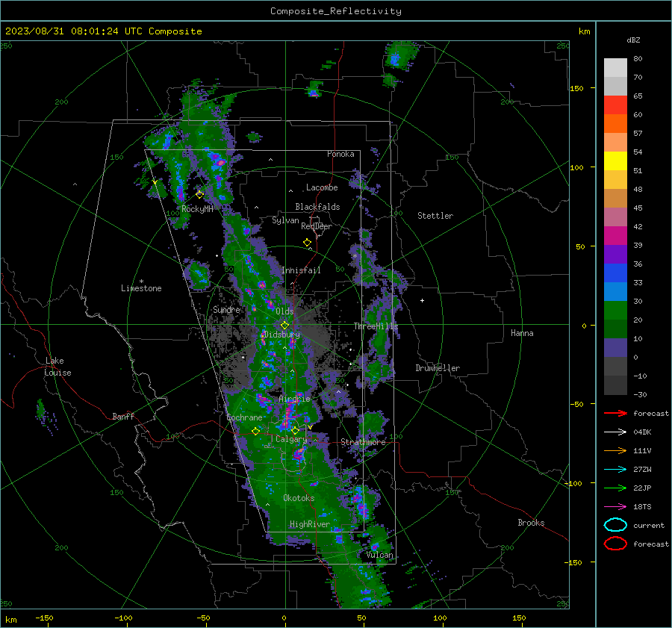Click the yellow diamond marker above Calgary label
This screenshot has width=672, height=628.
tap(295, 430)
